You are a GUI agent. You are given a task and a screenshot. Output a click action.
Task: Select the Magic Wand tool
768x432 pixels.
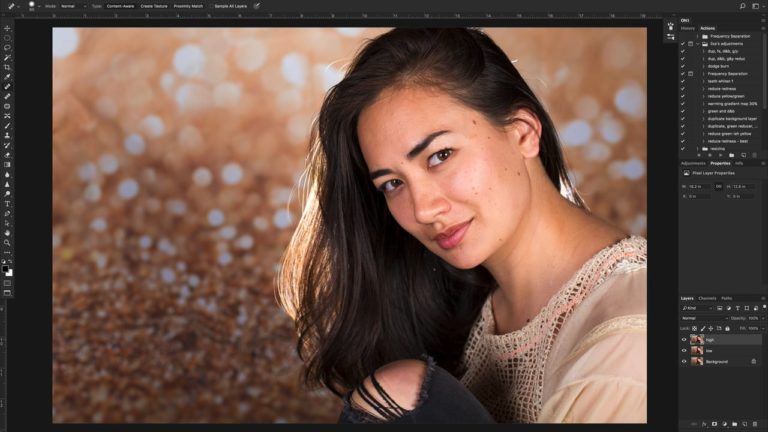(x=7, y=58)
